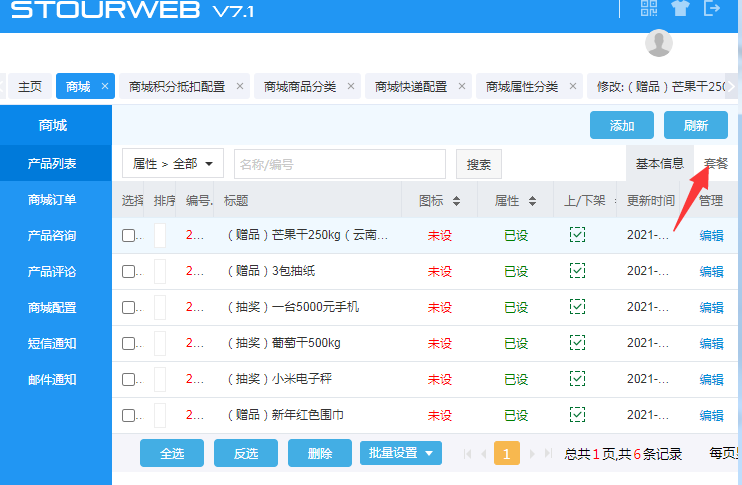Screen dimensions: 742x485
Task: Sort by the 图标 column arrows
Action: tap(457, 201)
